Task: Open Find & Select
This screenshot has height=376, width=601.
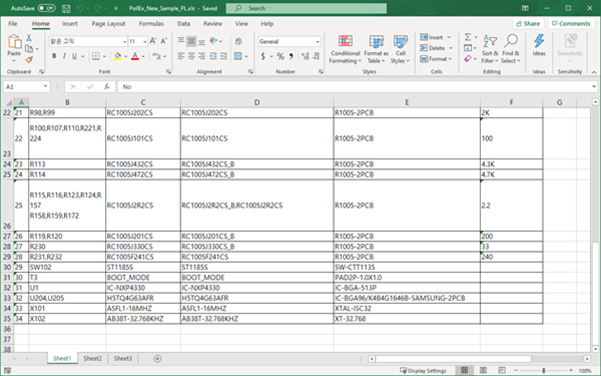Action: pyautogui.click(x=511, y=49)
